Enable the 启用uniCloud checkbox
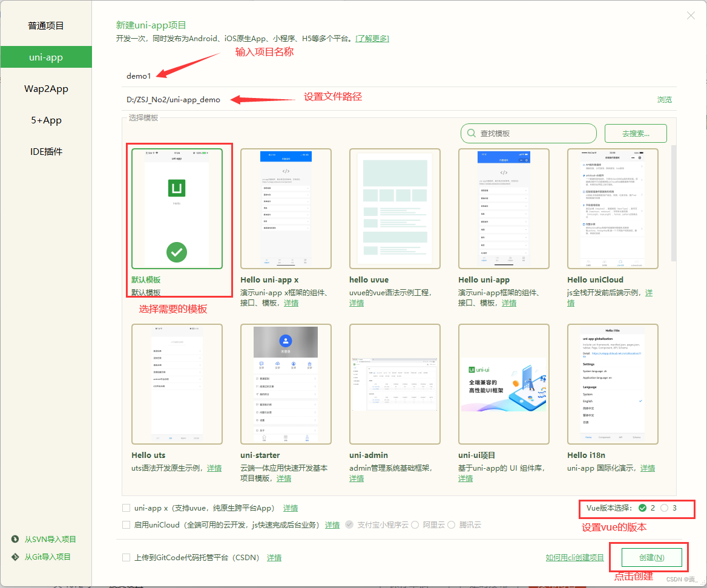707x588 pixels. (127, 525)
